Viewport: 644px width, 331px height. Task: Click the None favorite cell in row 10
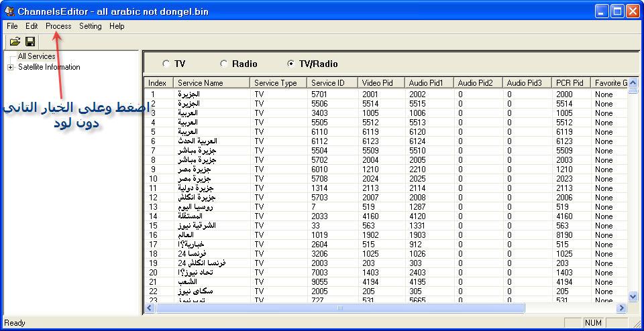pyautogui.click(x=604, y=178)
